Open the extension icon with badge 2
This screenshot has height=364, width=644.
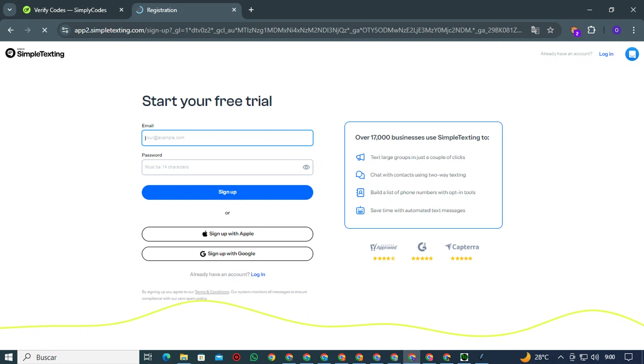pyautogui.click(x=575, y=31)
